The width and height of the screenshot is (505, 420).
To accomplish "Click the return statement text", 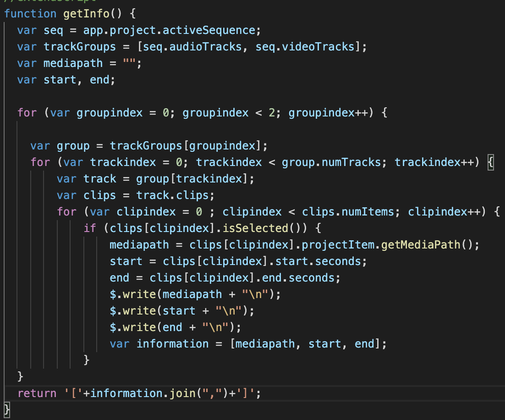I will point(37,393).
